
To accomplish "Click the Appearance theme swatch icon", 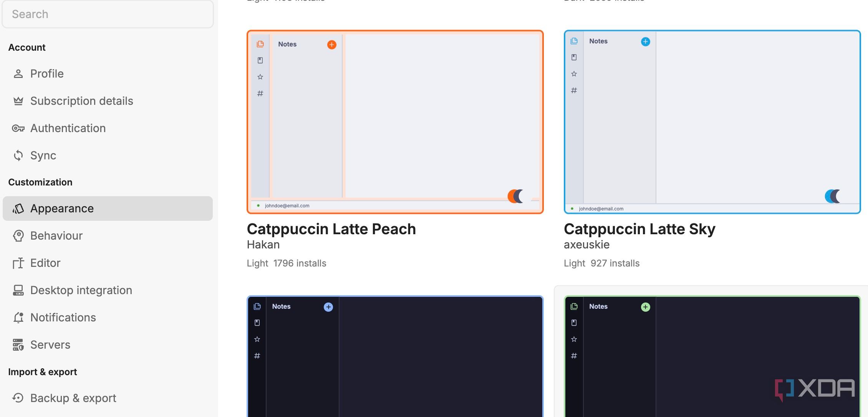I will click(18, 208).
